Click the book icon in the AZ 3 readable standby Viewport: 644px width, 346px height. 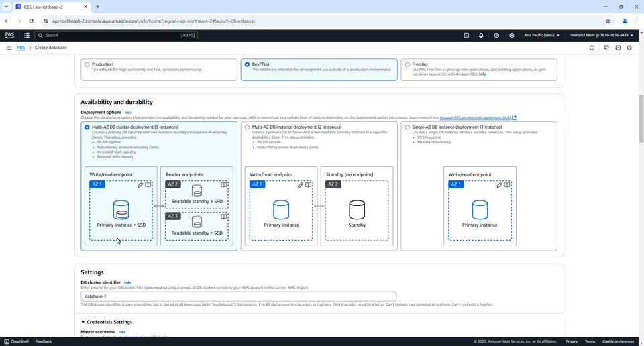(x=223, y=217)
